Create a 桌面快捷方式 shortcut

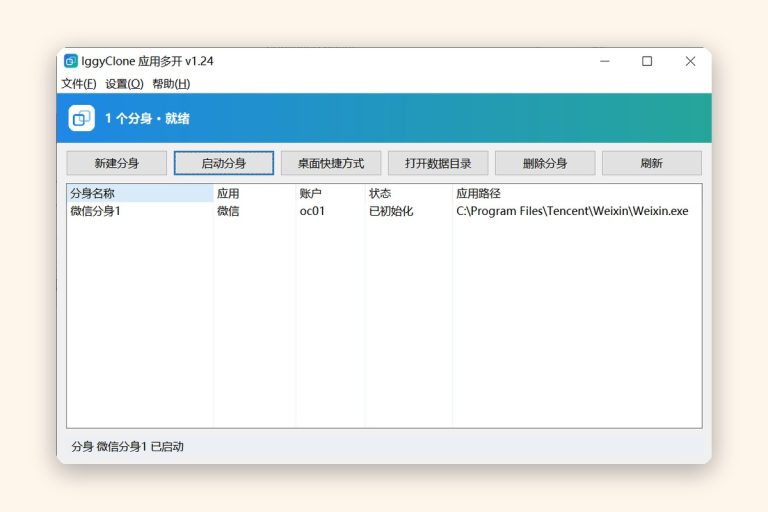click(331, 163)
